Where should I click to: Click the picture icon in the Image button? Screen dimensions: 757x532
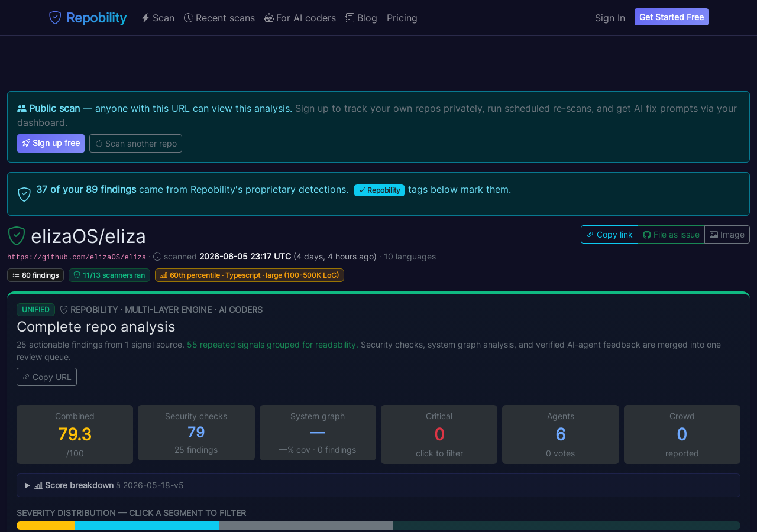714,235
